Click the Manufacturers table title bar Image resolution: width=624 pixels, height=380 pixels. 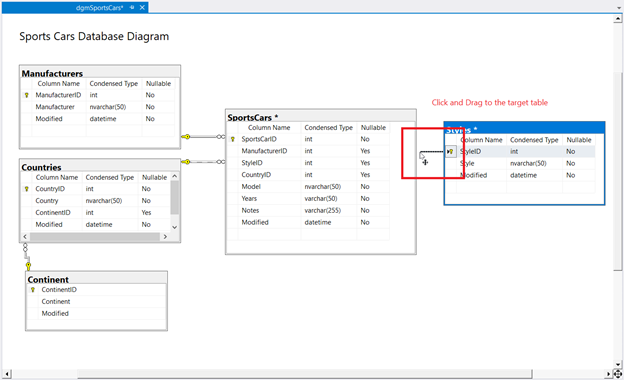click(100, 73)
